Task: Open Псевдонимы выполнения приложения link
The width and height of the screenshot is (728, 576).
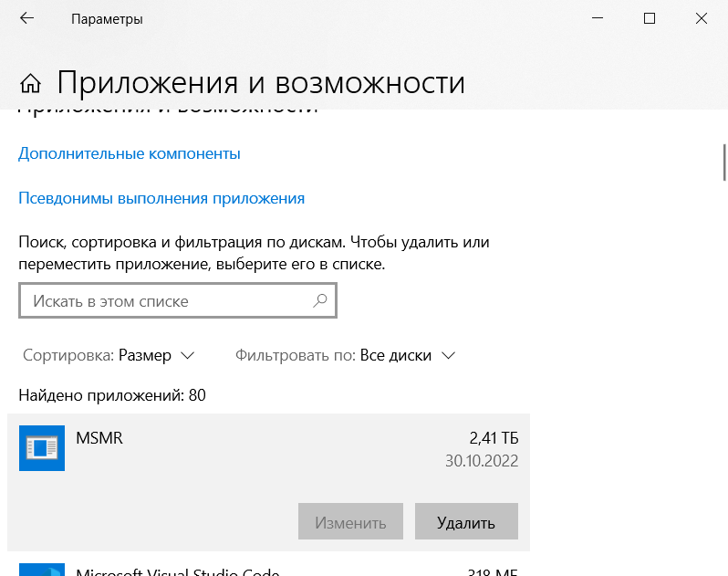Action: tap(161, 198)
